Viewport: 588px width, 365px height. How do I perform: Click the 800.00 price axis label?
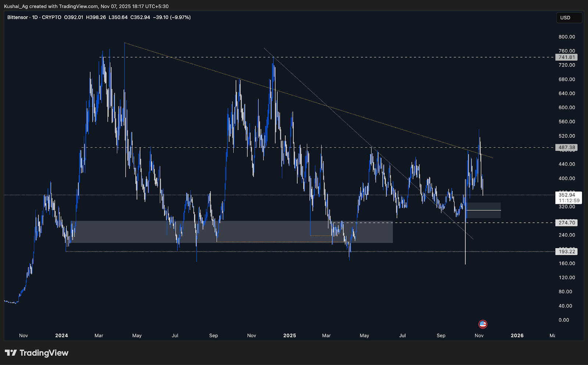567,37
